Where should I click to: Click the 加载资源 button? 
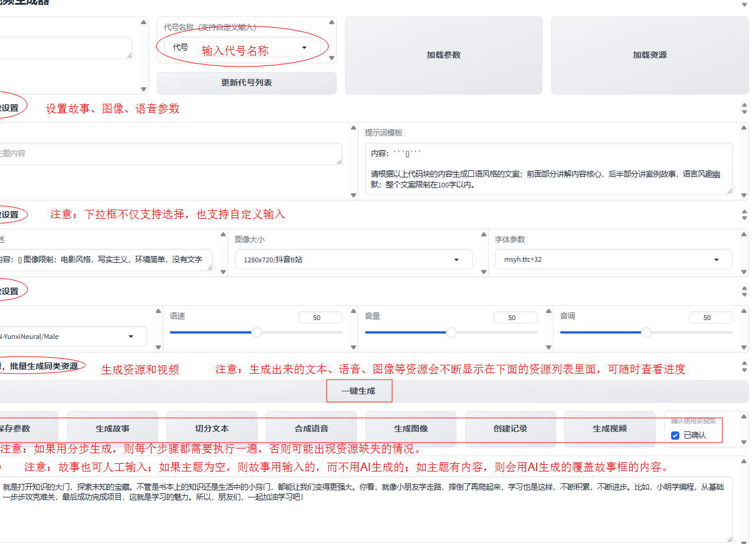coord(650,55)
